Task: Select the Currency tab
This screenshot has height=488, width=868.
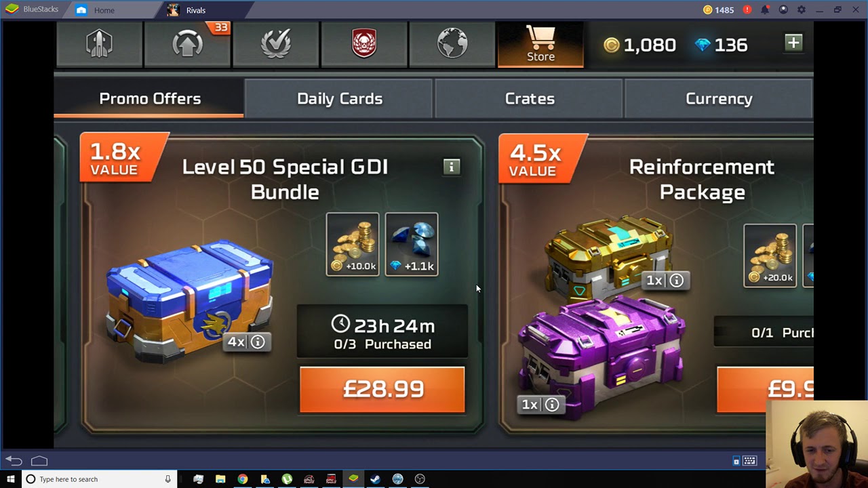Action: pos(719,99)
